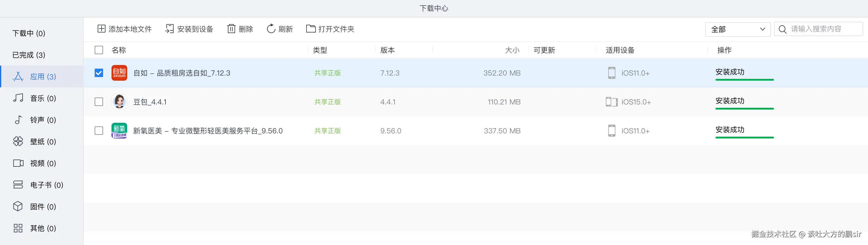Click the green progress bar for 新氧医美
Image resolution: width=868 pixels, height=245 pixels.
tap(744, 137)
